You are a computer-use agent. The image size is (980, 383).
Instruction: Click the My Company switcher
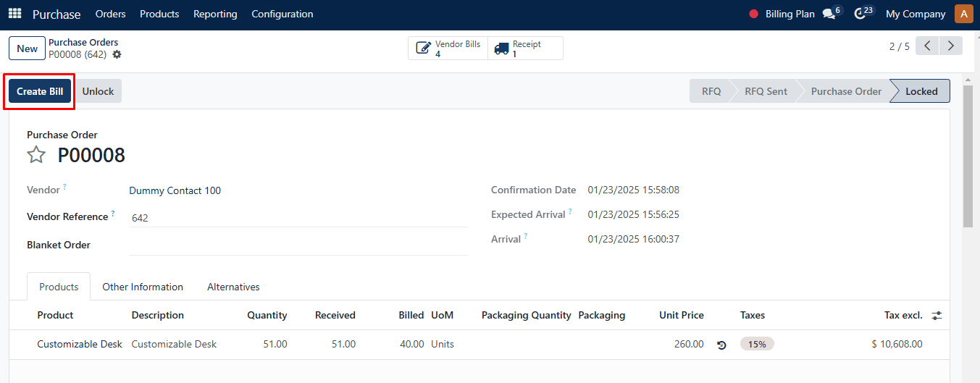pyautogui.click(x=916, y=14)
